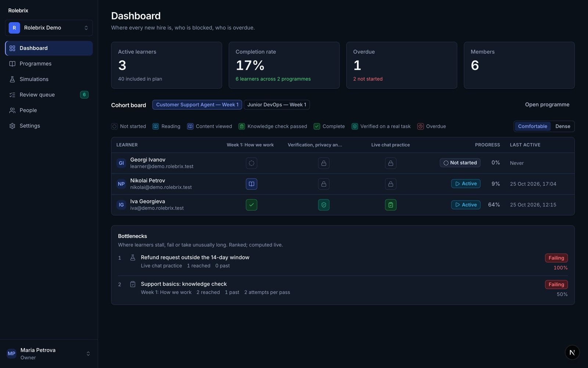Viewport: 588px width, 368px height.
Task: Open Simulations in the sidebar
Action: (x=49, y=79)
